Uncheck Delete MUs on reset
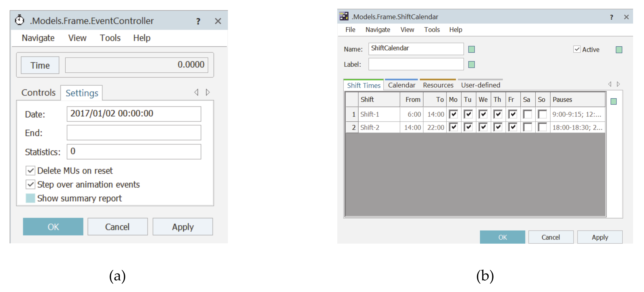Screen dimensions: 644x292 (x=31, y=171)
